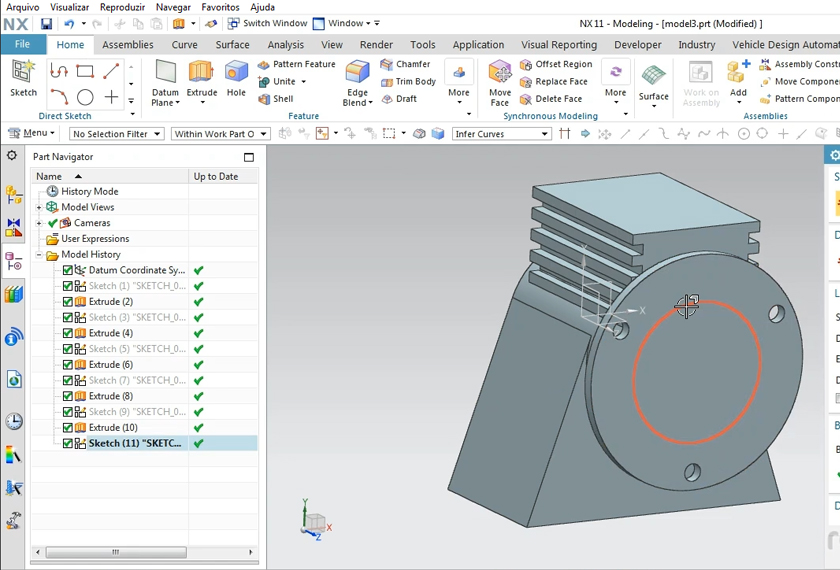The height and width of the screenshot is (570, 840).
Task: Select Sketch (11) in Model History
Action: [135, 443]
